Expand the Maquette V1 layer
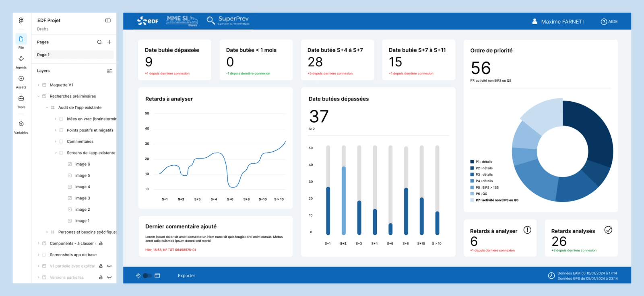The width and height of the screenshot is (644, 296). pyautogui.click(x=39, y=85)
